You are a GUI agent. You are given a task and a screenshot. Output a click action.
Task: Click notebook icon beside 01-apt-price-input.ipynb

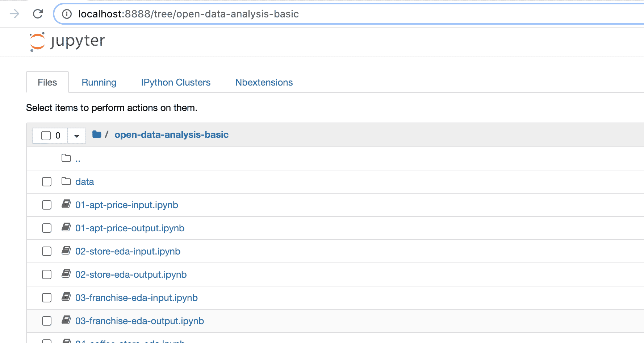point(66,204)
